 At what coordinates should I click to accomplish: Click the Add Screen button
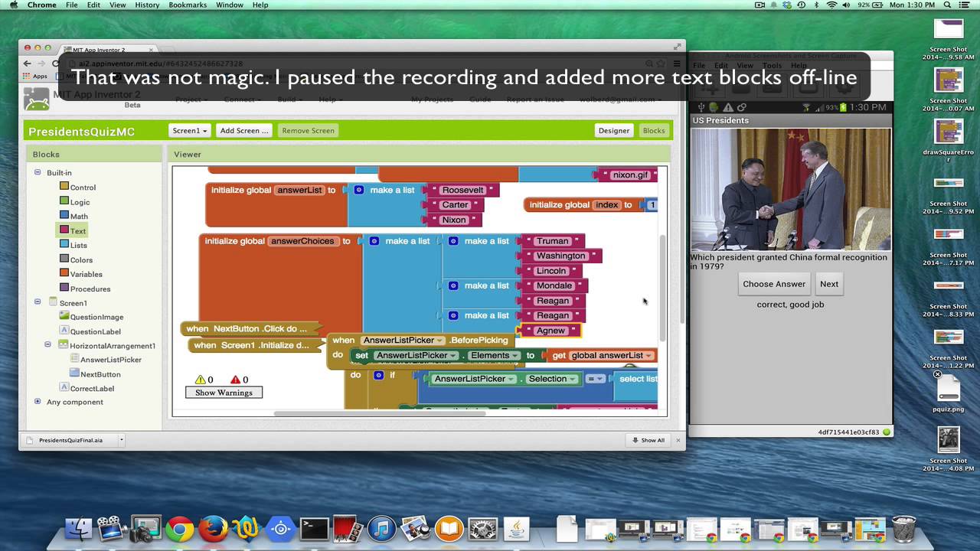click(x=244, y=131)
